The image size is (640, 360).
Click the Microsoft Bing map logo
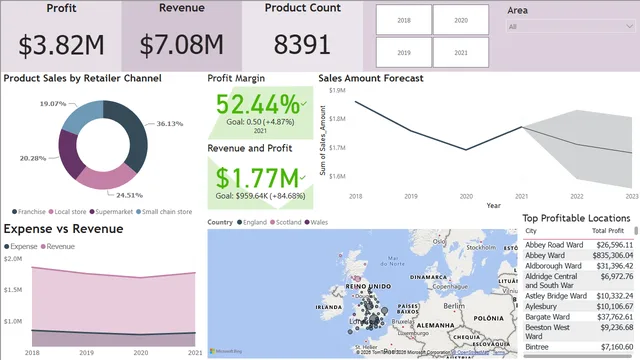(x=226, y=351)
